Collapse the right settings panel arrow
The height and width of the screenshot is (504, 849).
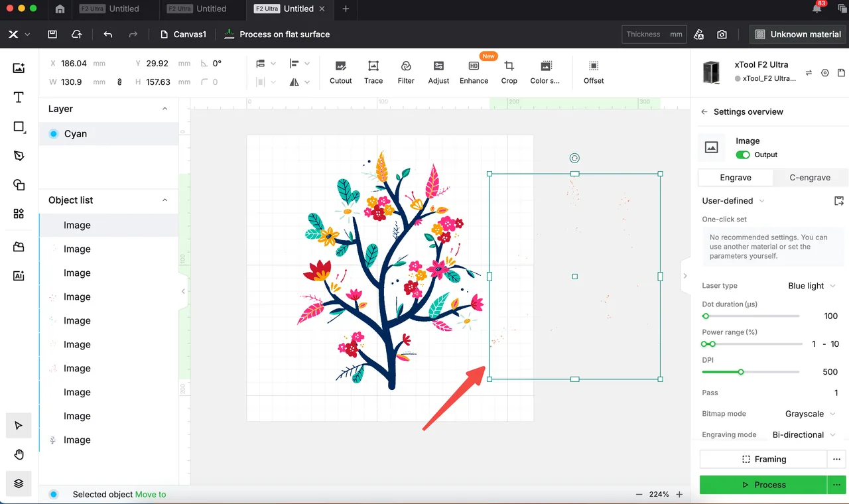pyautogui.click(x=685, y=276)
